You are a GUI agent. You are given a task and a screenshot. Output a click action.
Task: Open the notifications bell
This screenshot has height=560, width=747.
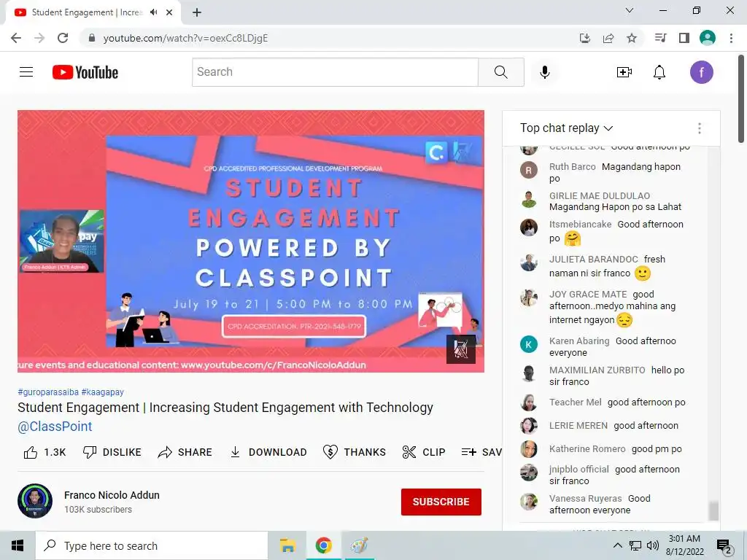tap(659, 72)
